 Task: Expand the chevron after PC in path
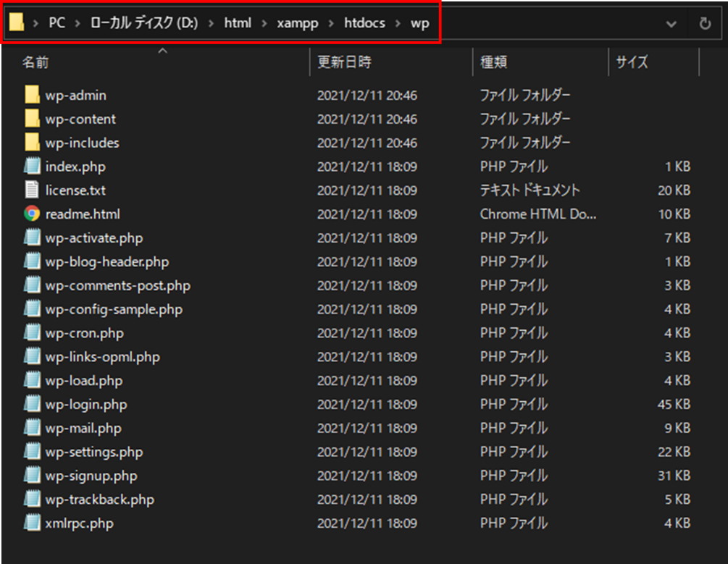(77, 23)
